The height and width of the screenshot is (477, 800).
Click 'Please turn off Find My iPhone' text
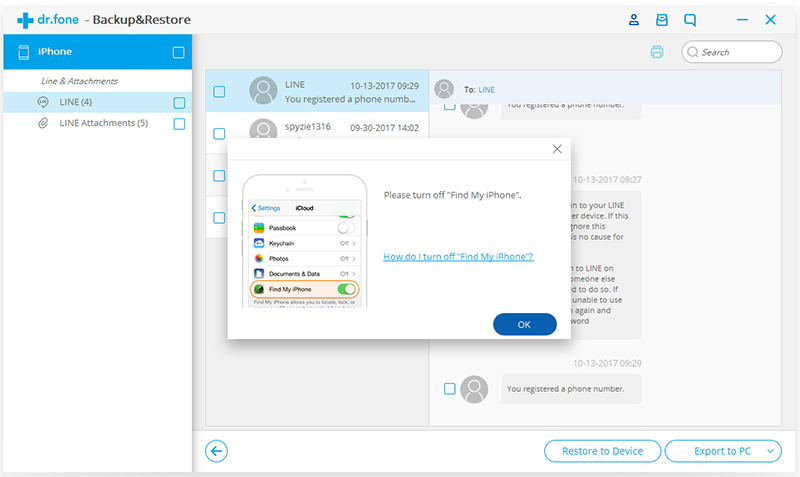coord(453,195)
